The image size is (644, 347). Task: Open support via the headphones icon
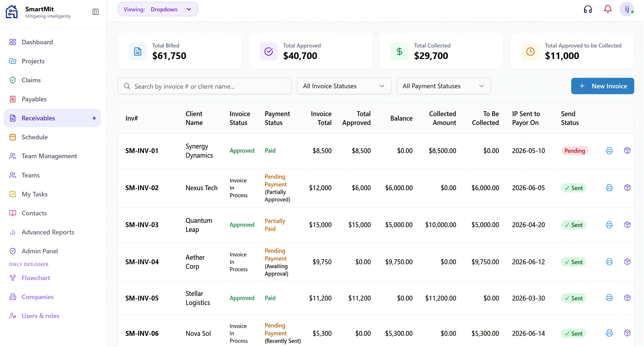click(x=588, y=9)
